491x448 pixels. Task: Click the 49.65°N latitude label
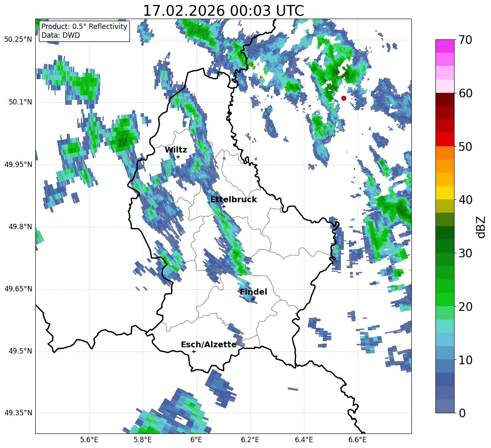(x=18, y=289)
